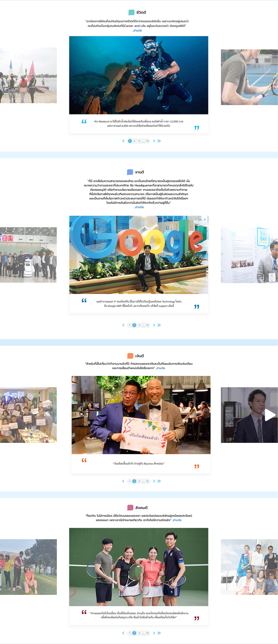Open the อ่านต่อ link under the งานดี paragraph
This screenshot has width=278, height=644.
pos(139,207)
